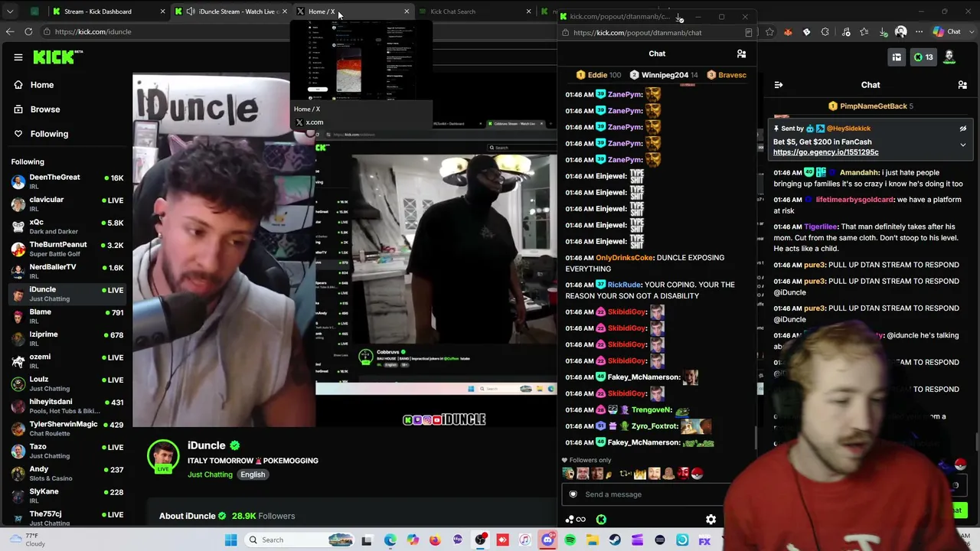
Task: Open browser downloads icon
Action: (884, 32)
